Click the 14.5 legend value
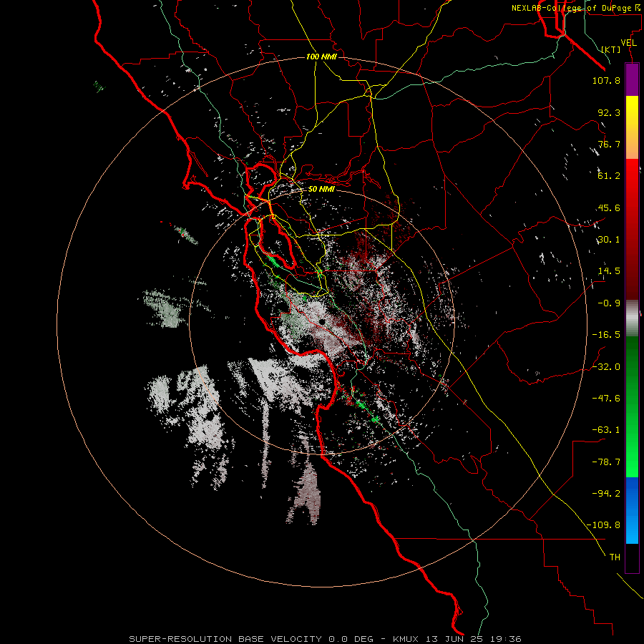 (609, 271)
